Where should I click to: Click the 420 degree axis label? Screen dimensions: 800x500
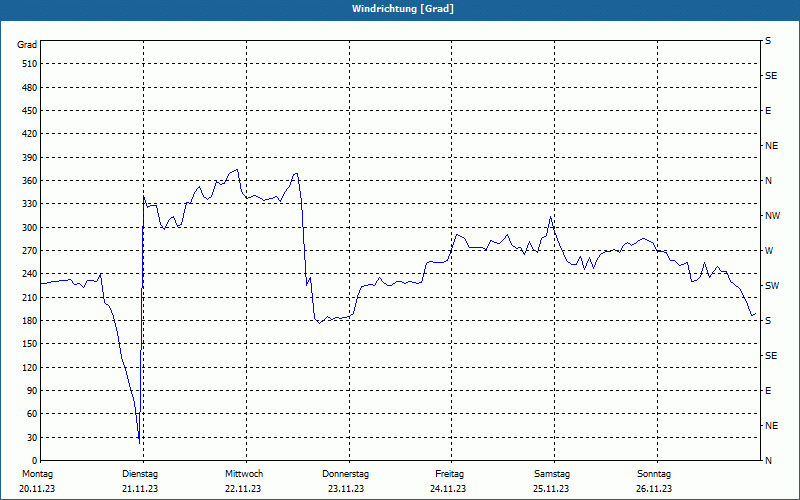pos(29,134)
